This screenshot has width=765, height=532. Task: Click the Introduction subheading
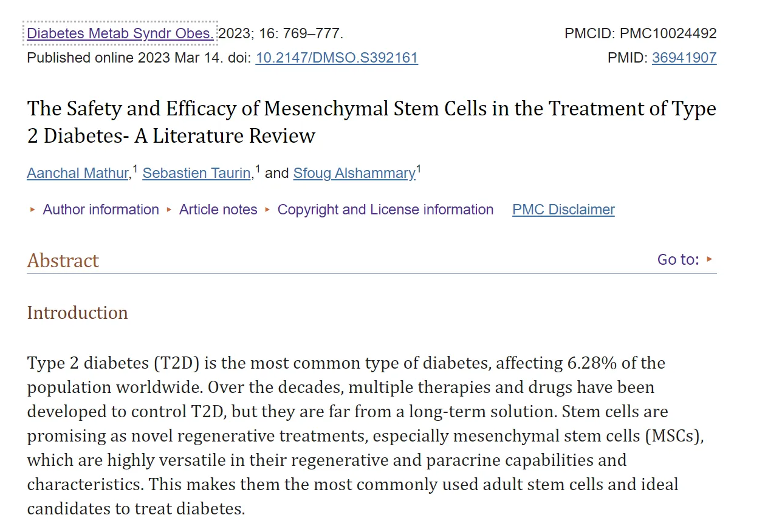click(77, 313)
